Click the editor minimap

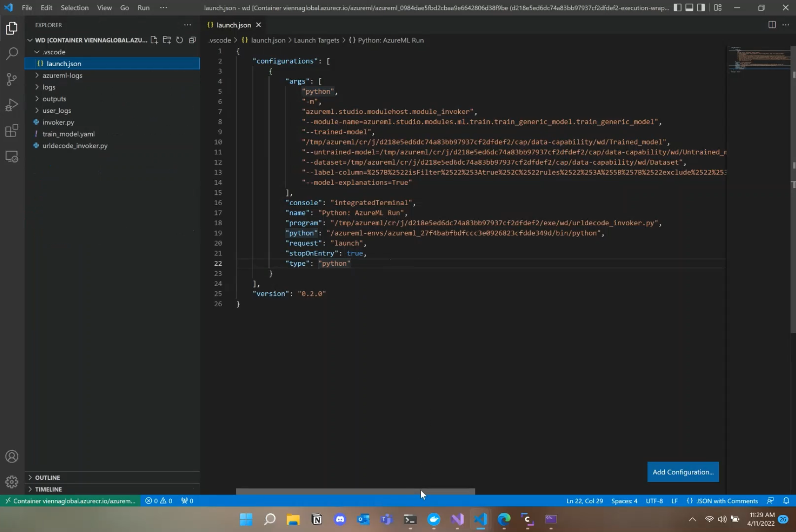click(759, 60)
